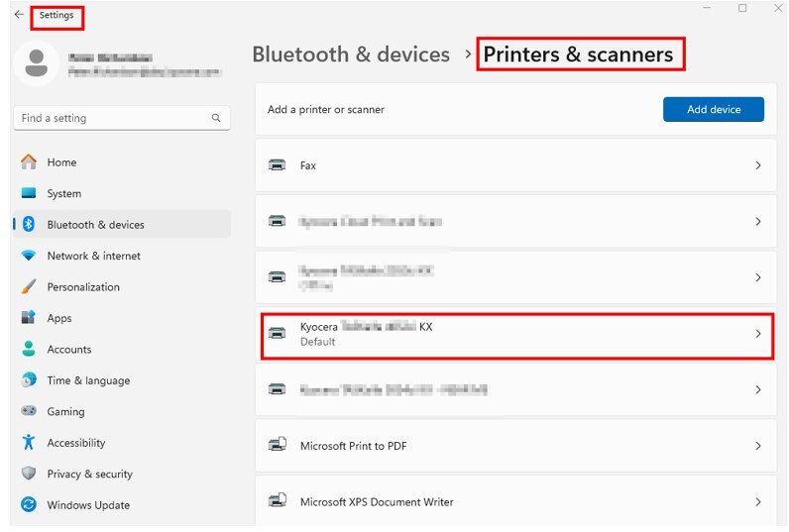Open Time & language settings

click(x=122, y=380)
